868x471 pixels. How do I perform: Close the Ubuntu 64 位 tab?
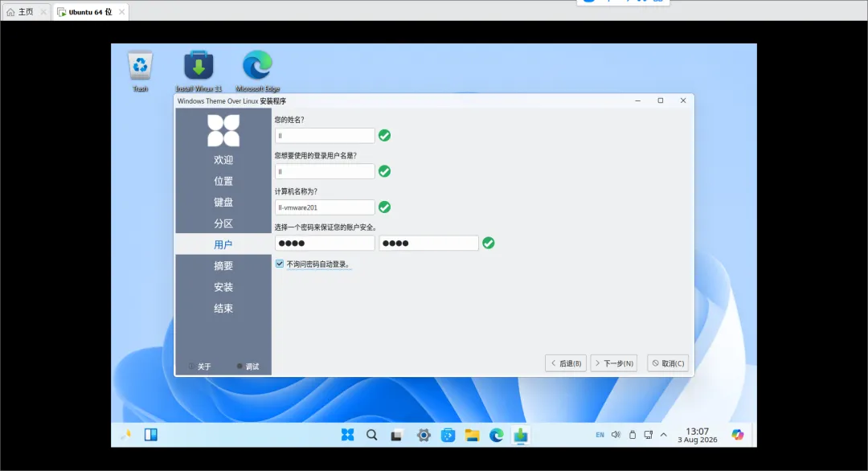[122, 11]
